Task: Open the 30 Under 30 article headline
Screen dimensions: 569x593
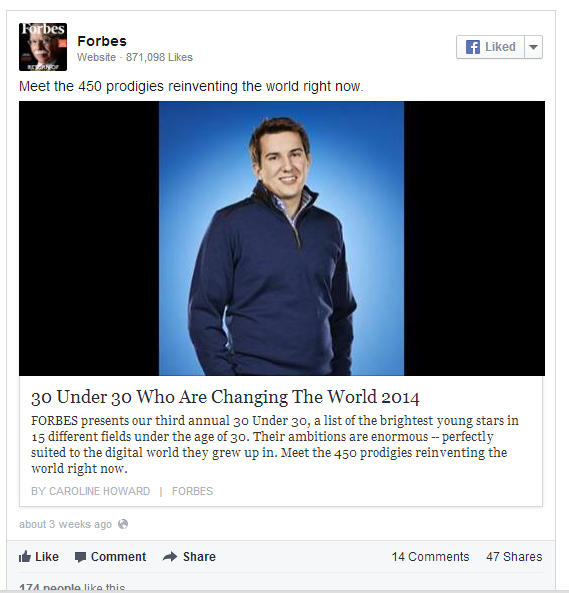Action: tap(225, 397)
